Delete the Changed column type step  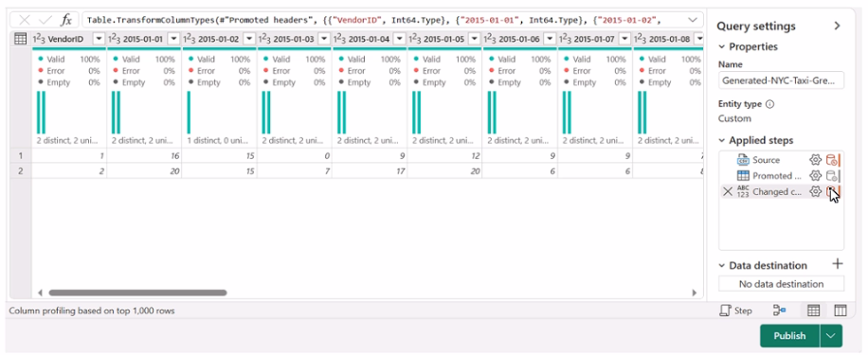[728, 192]
